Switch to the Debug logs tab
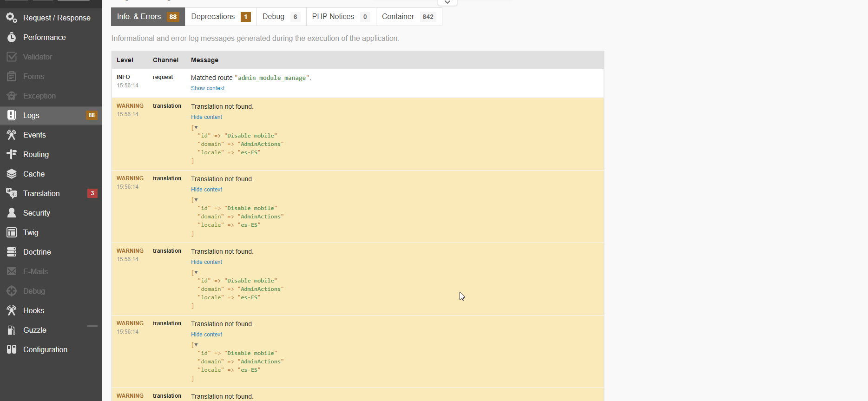868x401 pixels. (281, 17)
